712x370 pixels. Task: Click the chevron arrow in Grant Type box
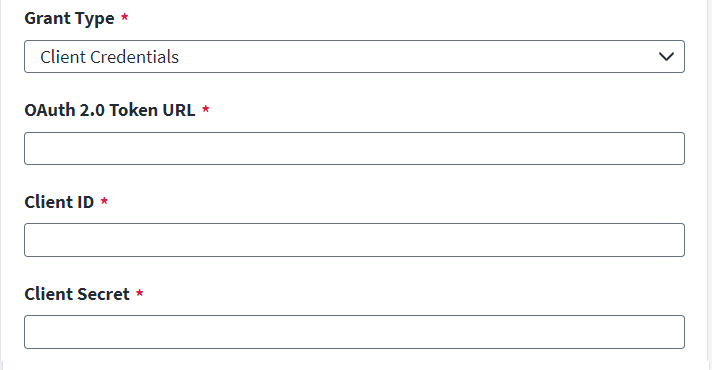(x=666, y=57)
